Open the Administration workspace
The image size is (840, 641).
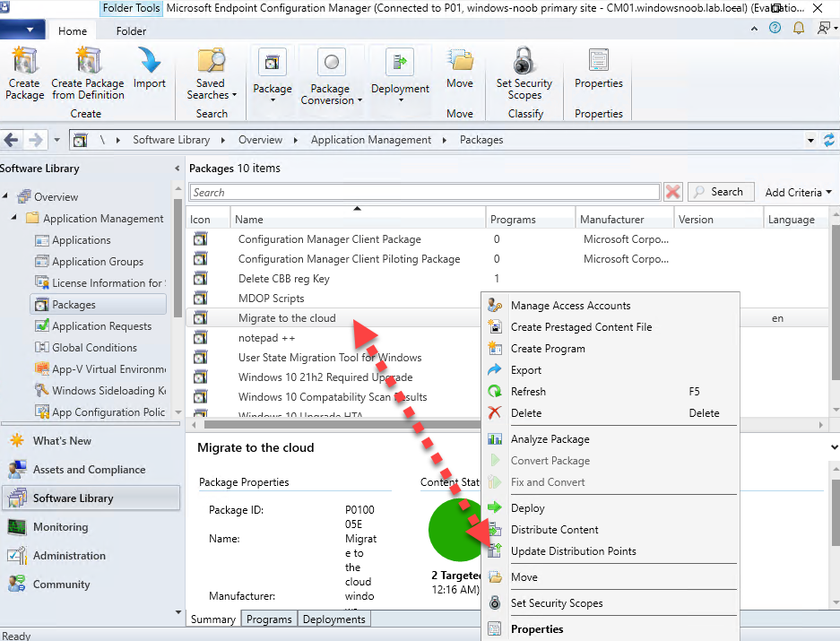[69, 556]
